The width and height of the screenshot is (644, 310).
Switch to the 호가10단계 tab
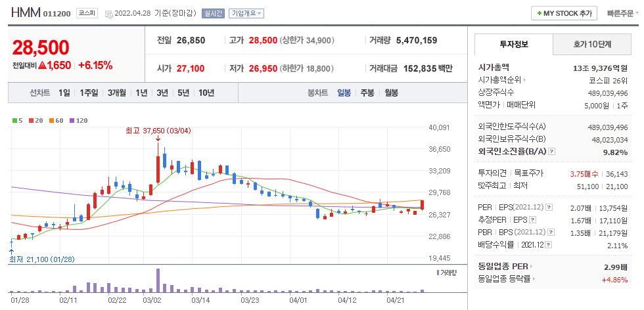tap(592, 45)
